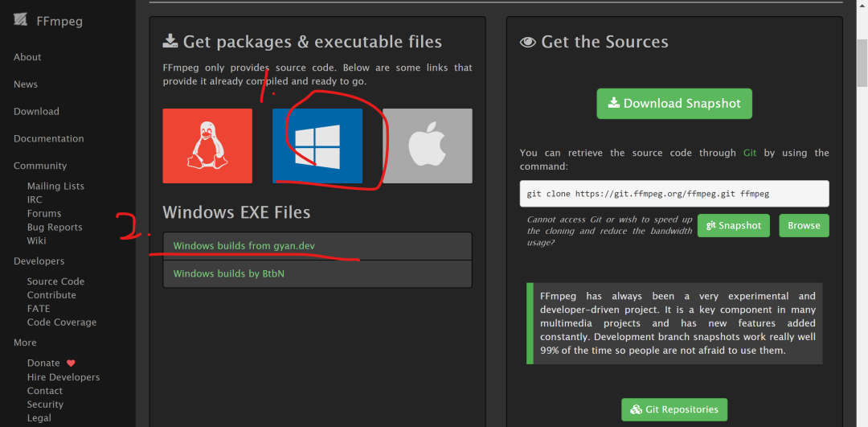Open Bug Reports sidebar link
Screen dimensions: 868x427
pyautogui.click(x=55, y=227)
